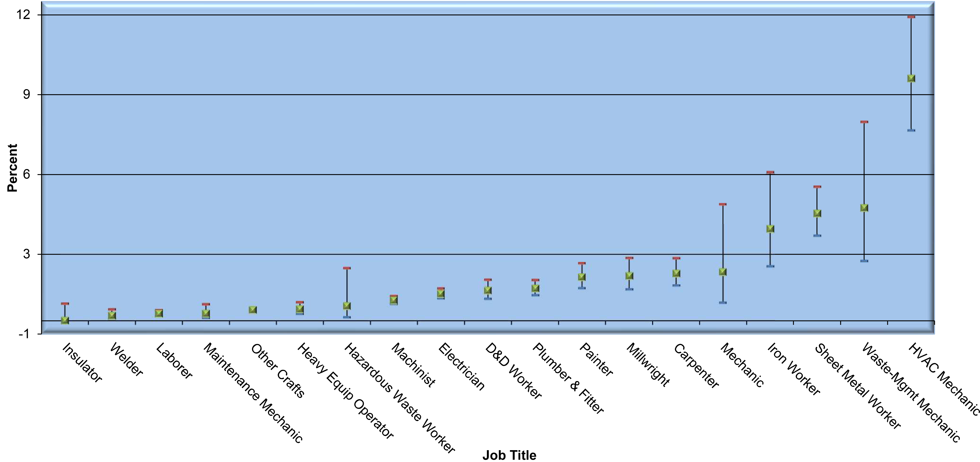This screenshot has width=980, height=462.
Task: Select the Laborer data point marker
Action: (x=159, y=313)
